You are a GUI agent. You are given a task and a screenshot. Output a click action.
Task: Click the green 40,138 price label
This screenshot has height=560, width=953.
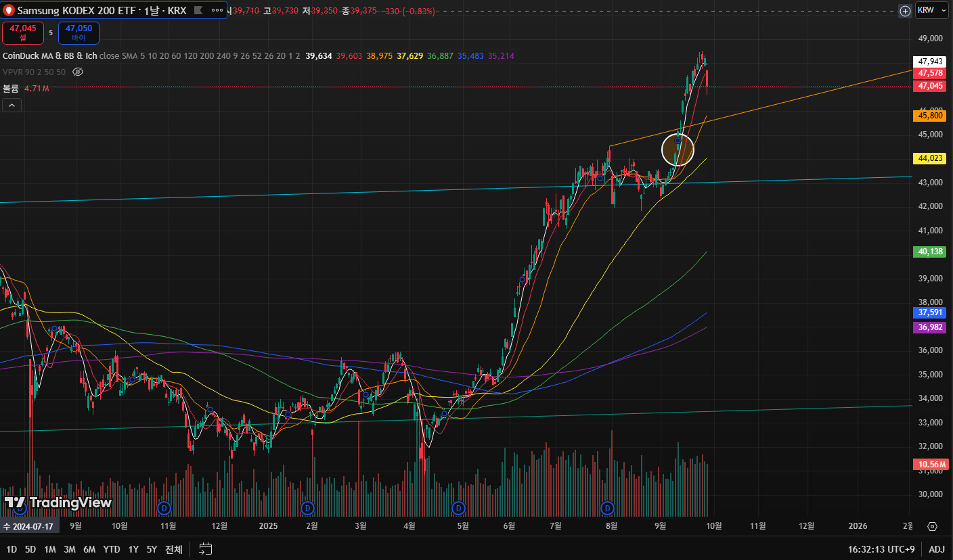[931, 252]
